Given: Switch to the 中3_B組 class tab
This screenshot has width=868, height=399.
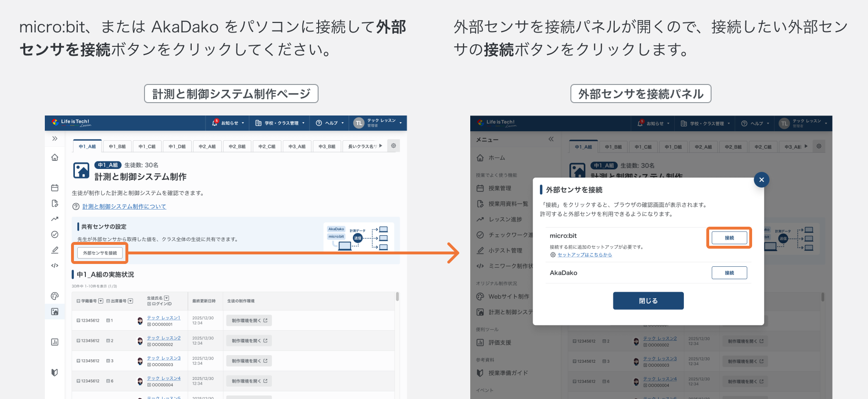Looking at the screenshot, I should pos(327,147).
